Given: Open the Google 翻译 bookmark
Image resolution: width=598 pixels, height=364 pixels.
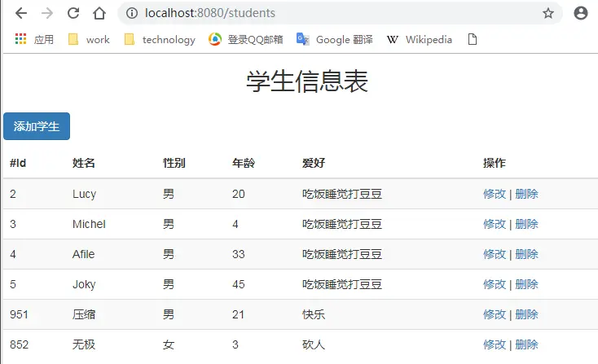Looking at the screenshot, I should tap(335, 39).
